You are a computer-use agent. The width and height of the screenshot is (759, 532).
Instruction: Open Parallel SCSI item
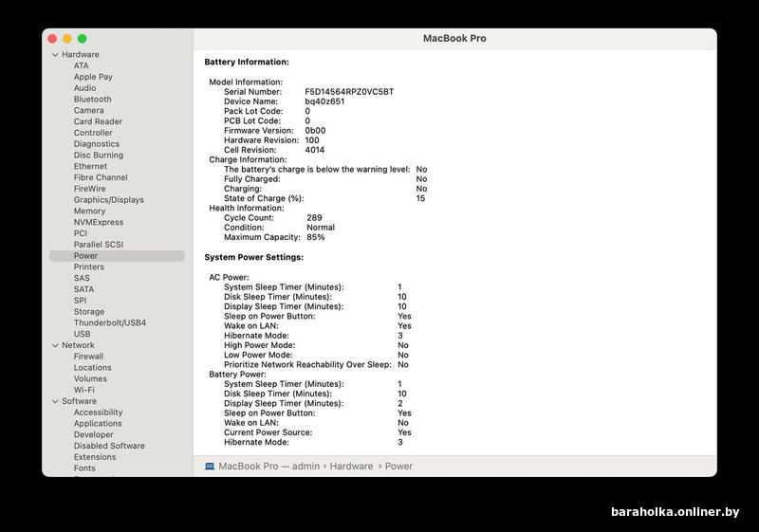[x=99, y=245]
